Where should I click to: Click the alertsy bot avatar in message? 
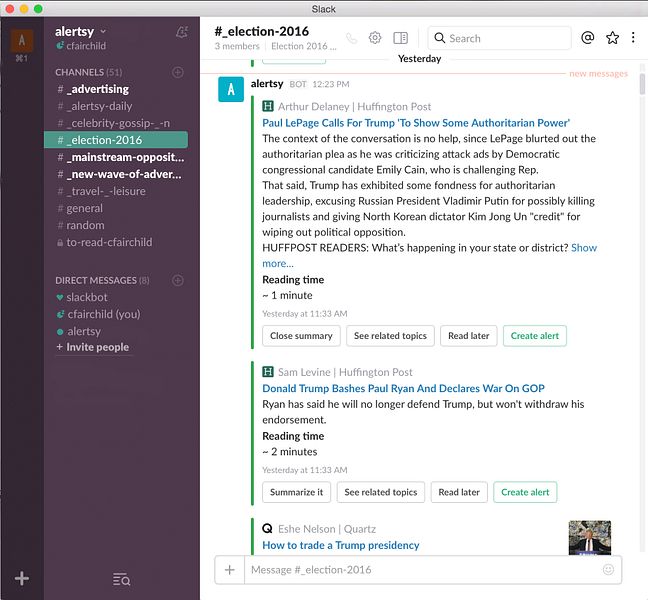pyautogui.click(x=231, y=89)
